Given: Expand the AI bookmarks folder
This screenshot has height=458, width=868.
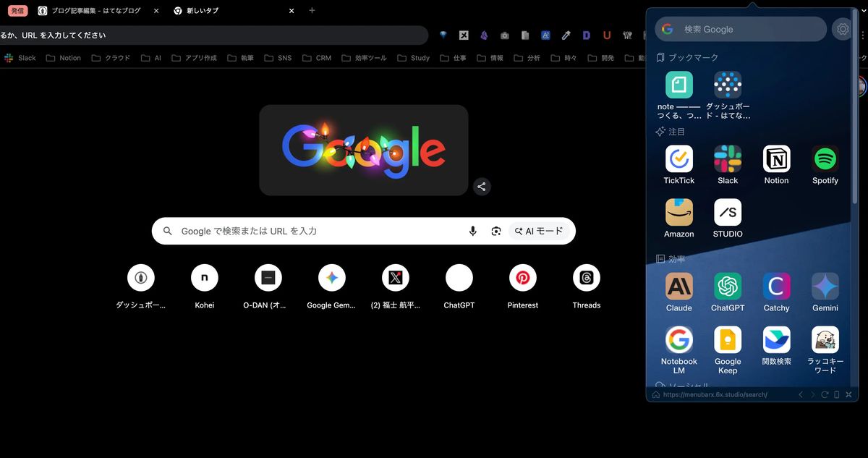Looking at the screenshot, I should pyautogui.click(x=151, y=58).
